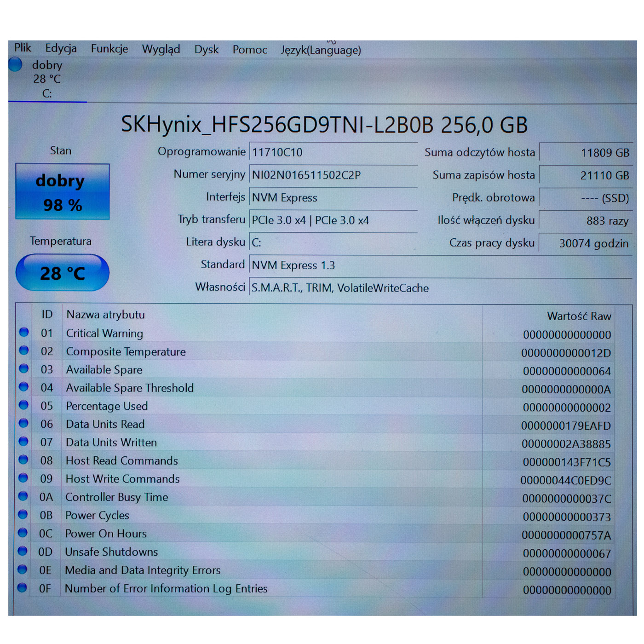644x644 pixels.
Task: Click the dobry 98 % health status button
Action: tap(63, 192)
